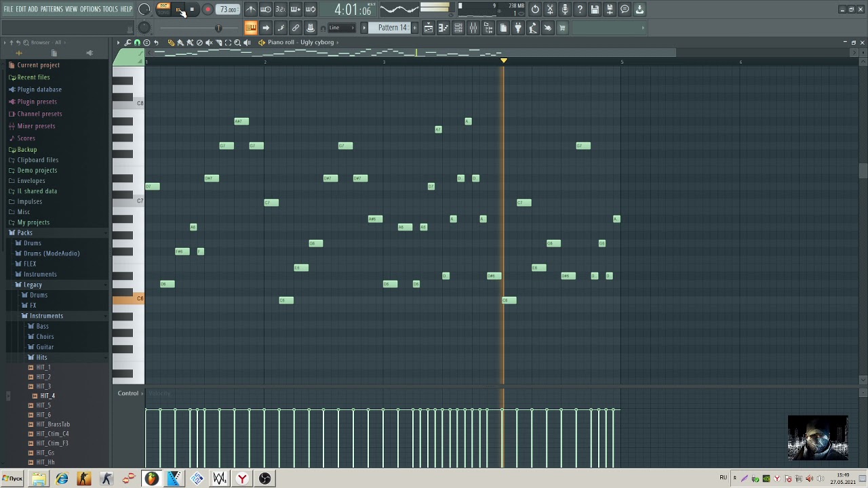Toggle the 3-2-1 countdown before recording
868x488 pixels.
click(281, 9)
